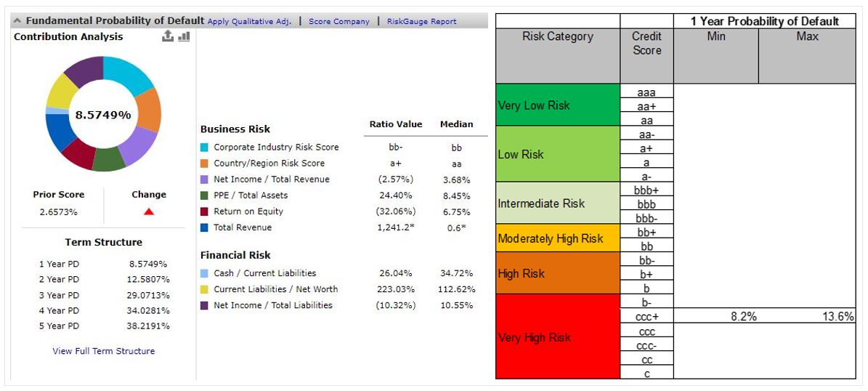Click Corporate Industry Risk Score cyan swatch
The image size is (868, 391).
tap(205, 148)
